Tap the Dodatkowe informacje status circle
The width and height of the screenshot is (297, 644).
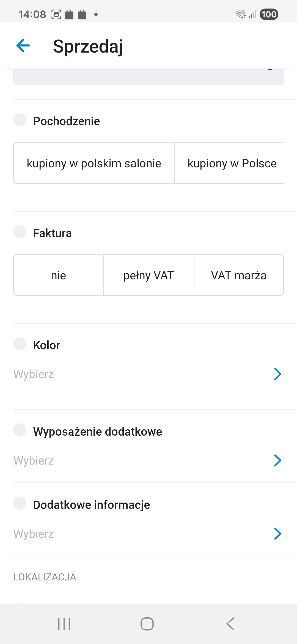[20, 503]
